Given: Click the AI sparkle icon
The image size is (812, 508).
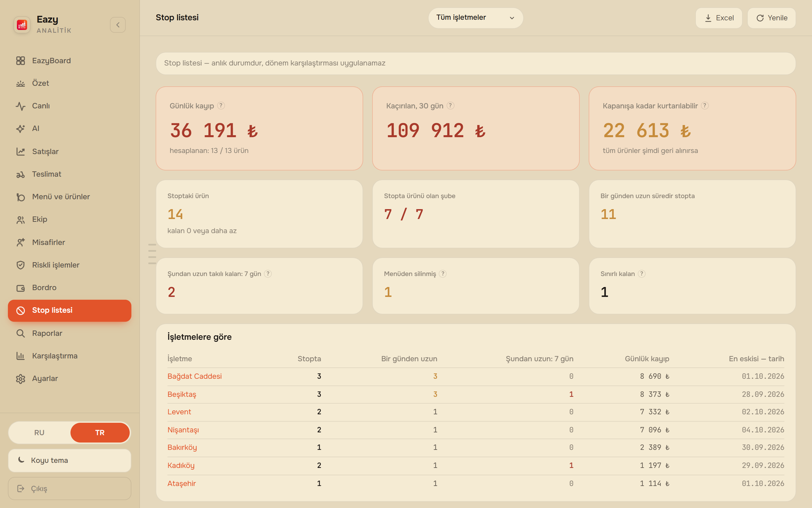Looking at the screenshot, I should 21,129.
